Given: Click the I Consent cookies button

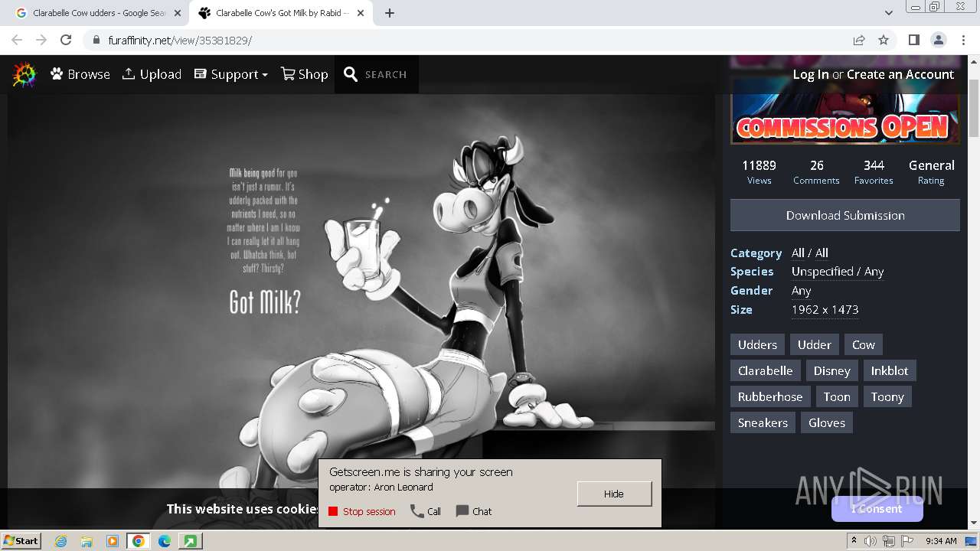Looking at the screenshot, I should [x=877, y=509].
